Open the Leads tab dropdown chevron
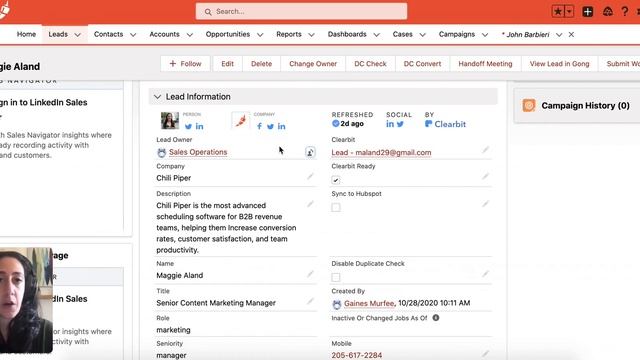Screen dimensions: 640x360 tap(78, 35)
